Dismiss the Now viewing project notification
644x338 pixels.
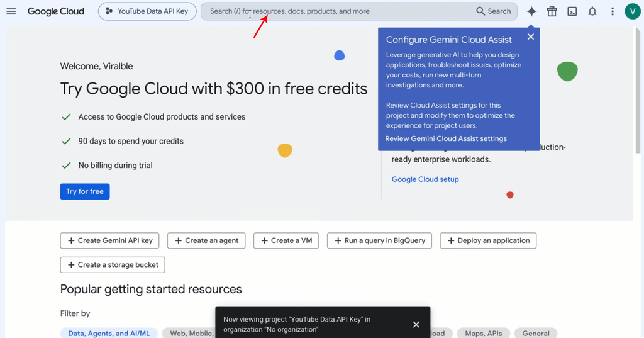coord(416,324)
